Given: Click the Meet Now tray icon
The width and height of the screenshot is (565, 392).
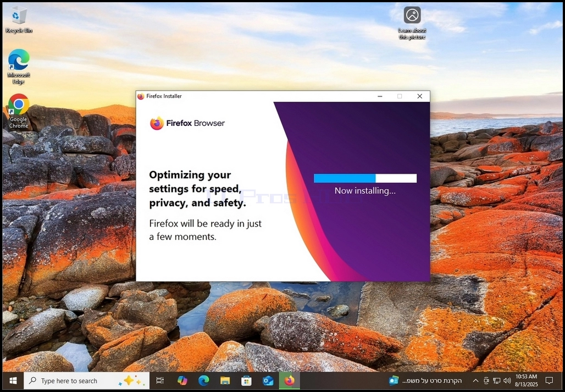Looking at the screenshot, I should point(486,380).
